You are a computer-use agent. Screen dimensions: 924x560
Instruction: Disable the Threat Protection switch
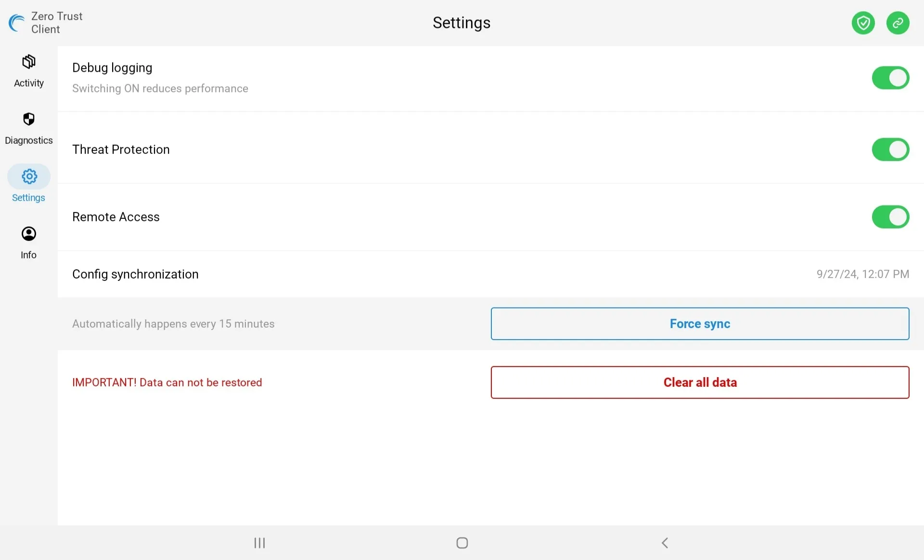click(890, 150)
